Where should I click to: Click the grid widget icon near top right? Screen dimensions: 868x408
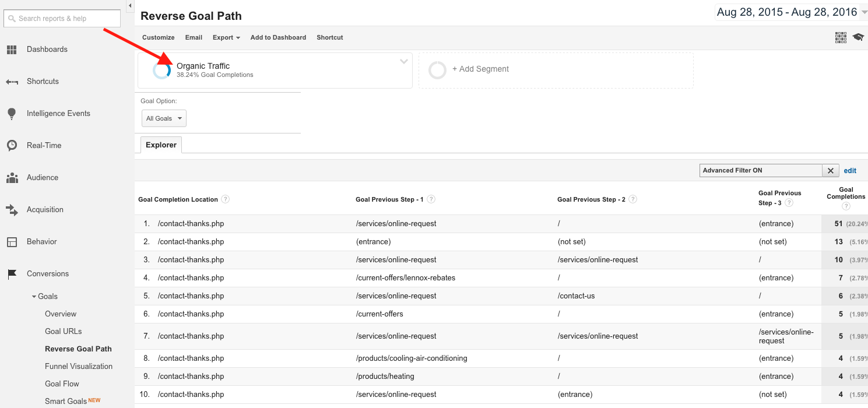pos(840,37)
